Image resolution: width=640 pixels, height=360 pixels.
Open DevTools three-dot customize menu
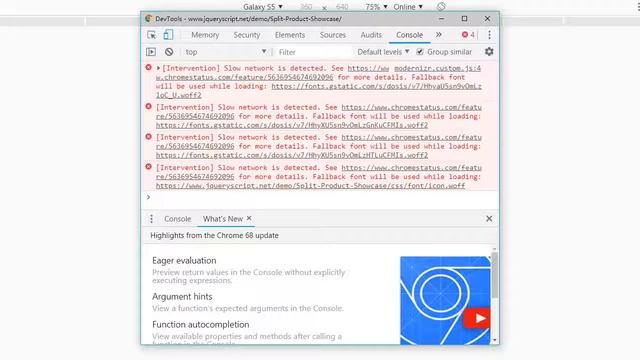coord(489,35)
